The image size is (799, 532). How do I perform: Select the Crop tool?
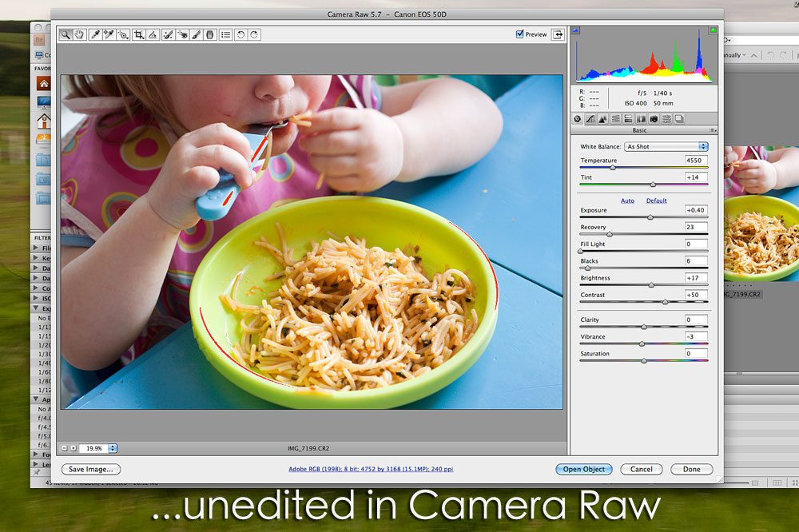[139, 35]
